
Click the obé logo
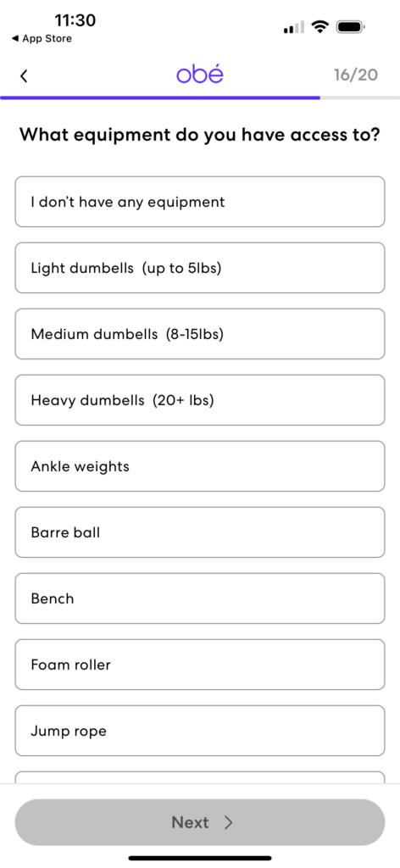coord(200,75)
